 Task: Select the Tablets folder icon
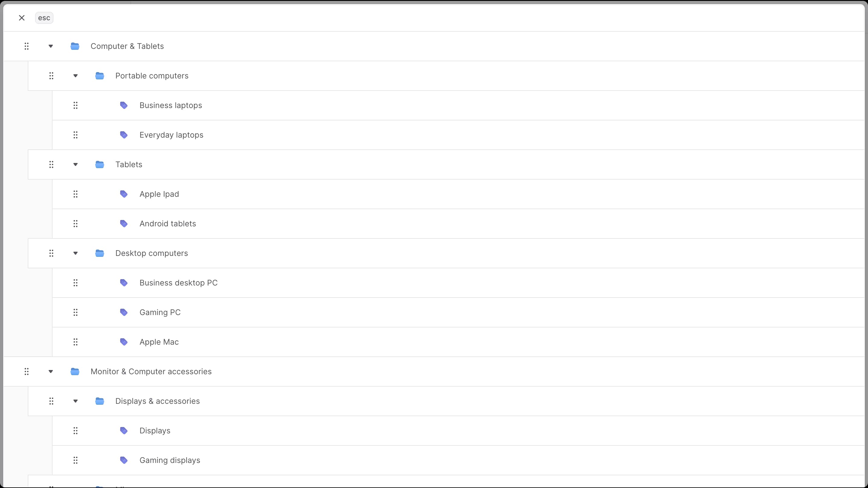[x=100, y=164]
